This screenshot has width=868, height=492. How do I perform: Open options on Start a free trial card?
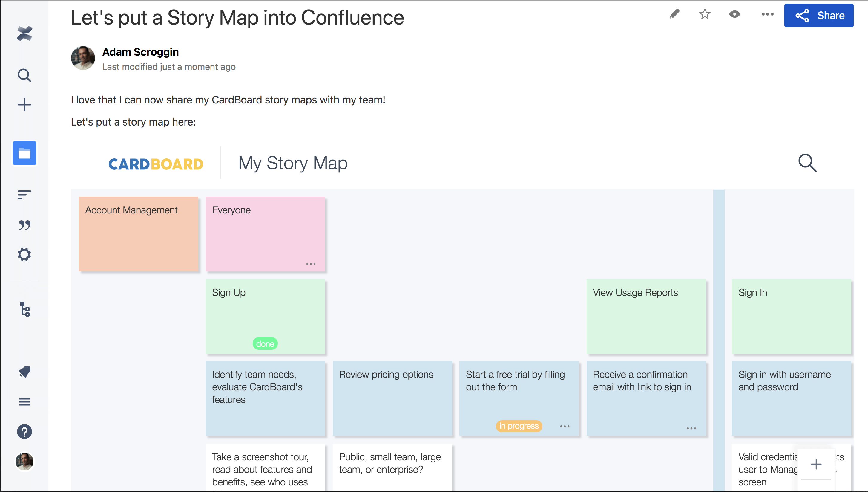pyautogui.click(x=565, y=426)
